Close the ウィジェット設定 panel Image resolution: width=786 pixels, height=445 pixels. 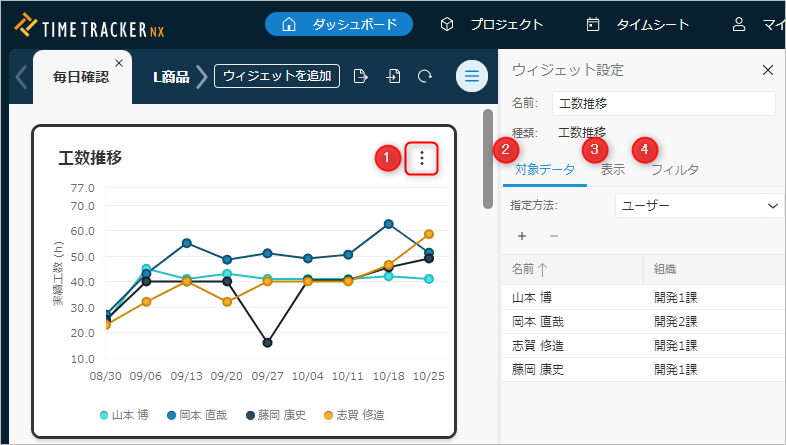click(768, 70)
